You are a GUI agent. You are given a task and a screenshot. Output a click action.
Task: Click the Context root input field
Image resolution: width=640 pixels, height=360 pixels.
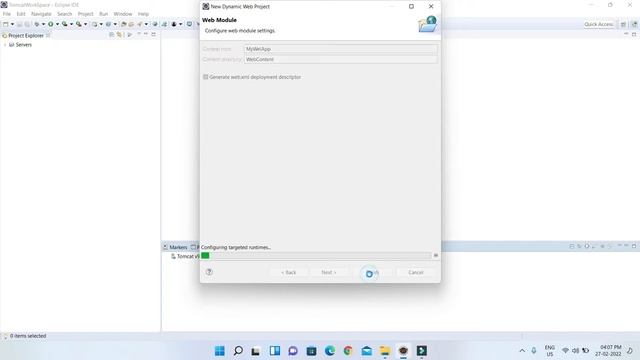tap(340, 49)
